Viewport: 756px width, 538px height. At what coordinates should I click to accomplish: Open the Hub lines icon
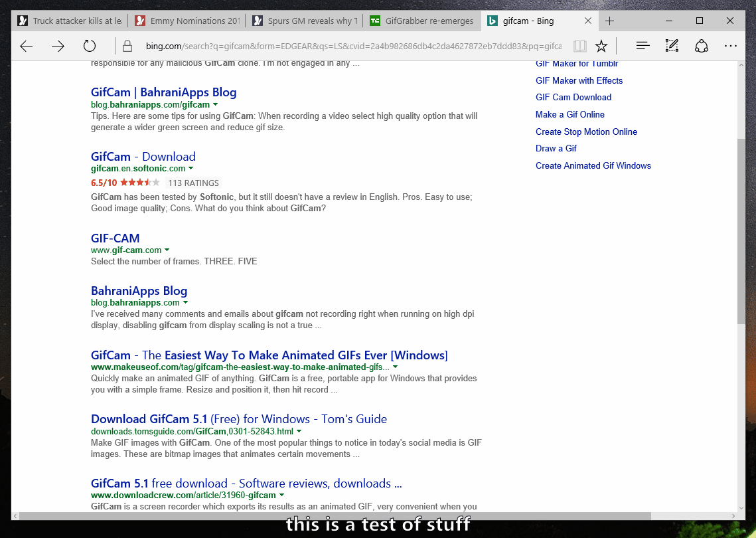tap(643, 46)
